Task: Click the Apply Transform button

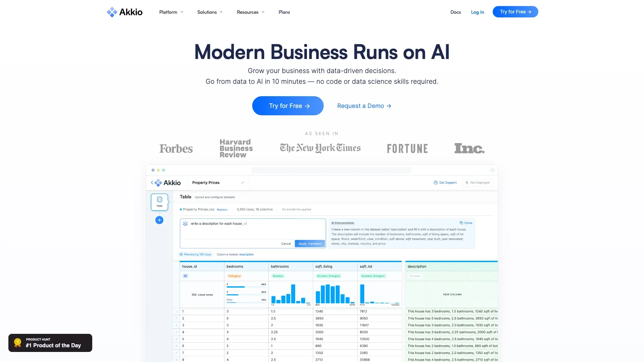Action: pos(310,244)
